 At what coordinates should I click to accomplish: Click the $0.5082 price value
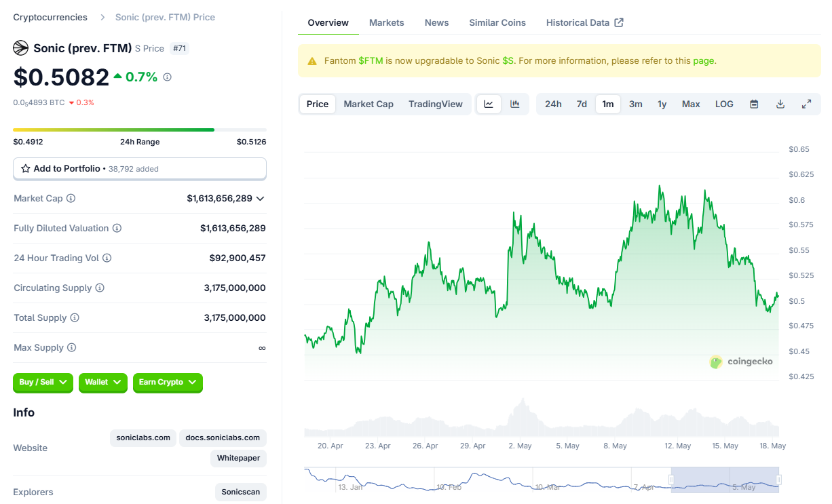(x=61, y=77)
